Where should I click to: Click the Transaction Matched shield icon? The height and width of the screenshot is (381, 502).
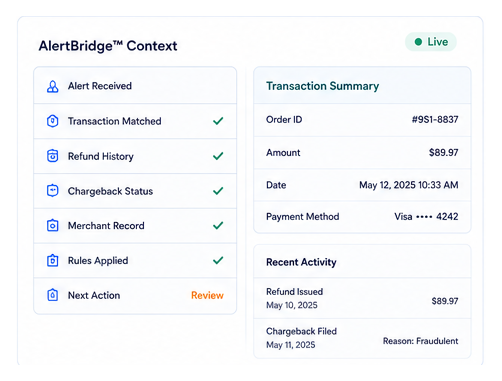(52, 121)
